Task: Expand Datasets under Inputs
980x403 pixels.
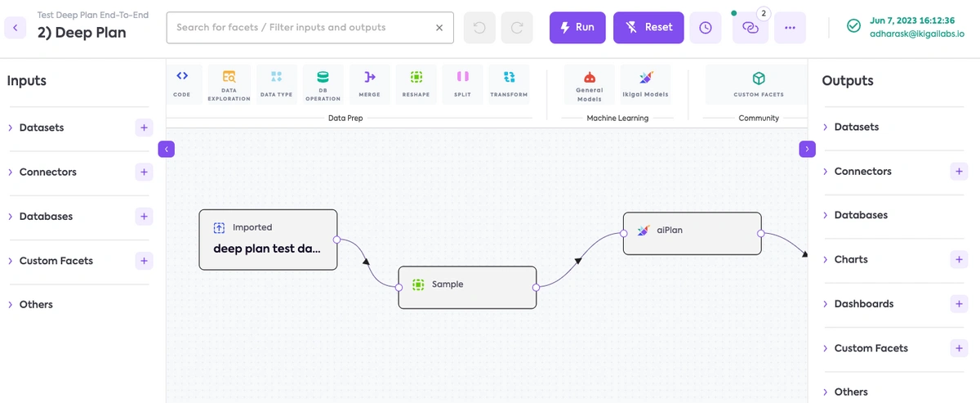Action: pyautogui.click(x=41, y=128)
